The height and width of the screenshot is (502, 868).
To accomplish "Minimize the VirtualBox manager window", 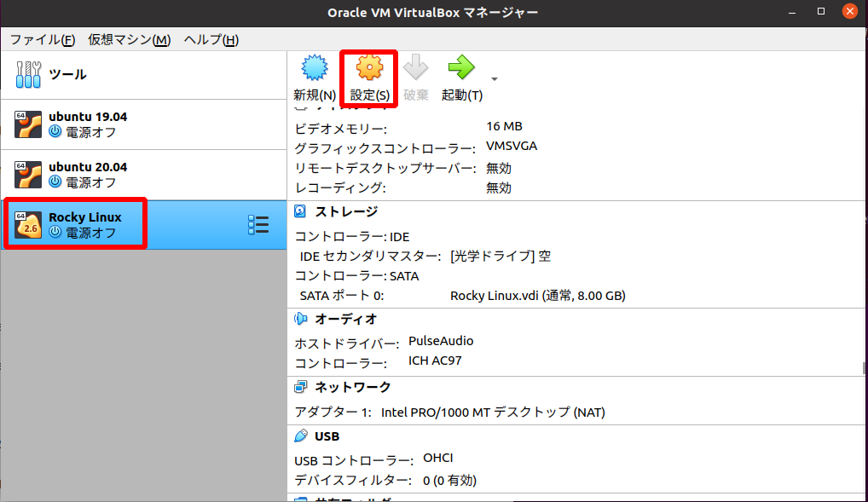I will point(792,12).
